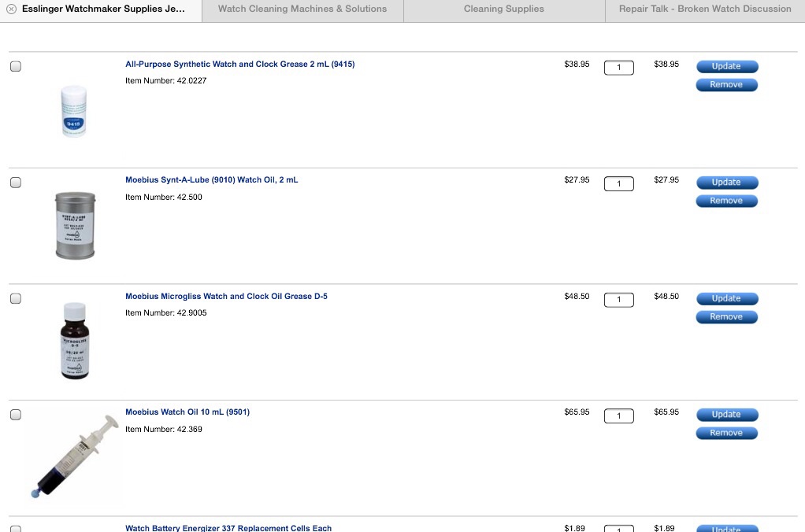
Task: Update the Moebius Watch Oil 9501 row
Action: click(726, 415)
